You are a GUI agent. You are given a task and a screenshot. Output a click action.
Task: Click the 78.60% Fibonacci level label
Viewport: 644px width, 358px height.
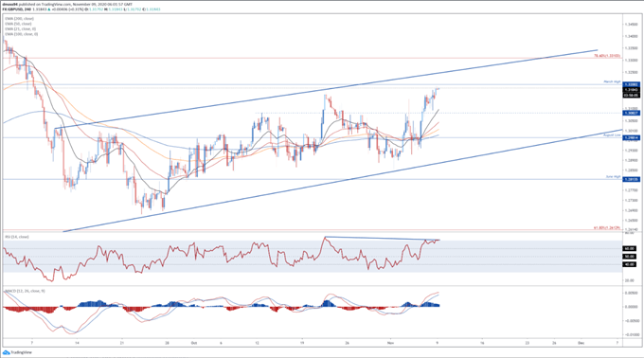(607, 56)
